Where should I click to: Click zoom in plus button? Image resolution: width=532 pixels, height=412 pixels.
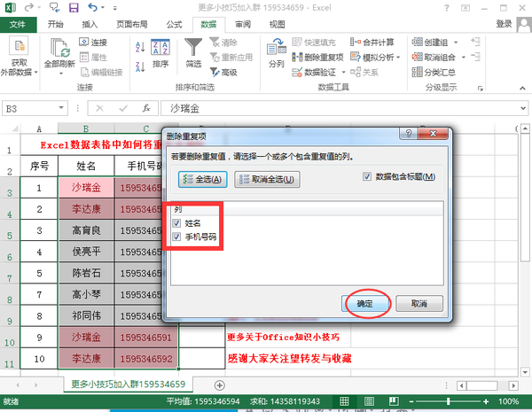[486, 401]
